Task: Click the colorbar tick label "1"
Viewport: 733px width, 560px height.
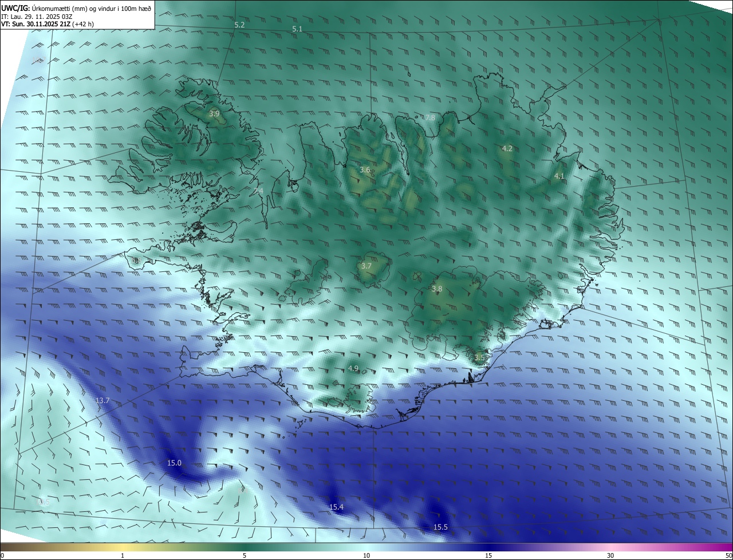Action: point(123,555)
